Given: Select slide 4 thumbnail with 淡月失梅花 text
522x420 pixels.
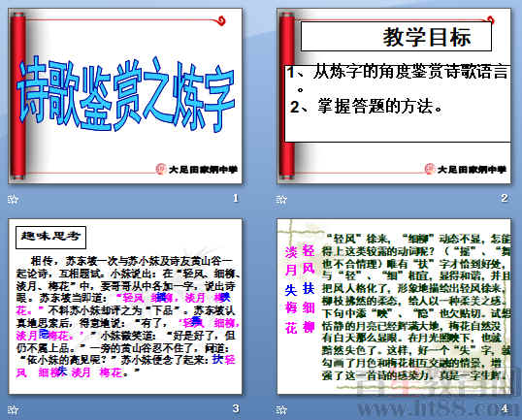Looking at the screenshot, I should [x=394, y=307].
